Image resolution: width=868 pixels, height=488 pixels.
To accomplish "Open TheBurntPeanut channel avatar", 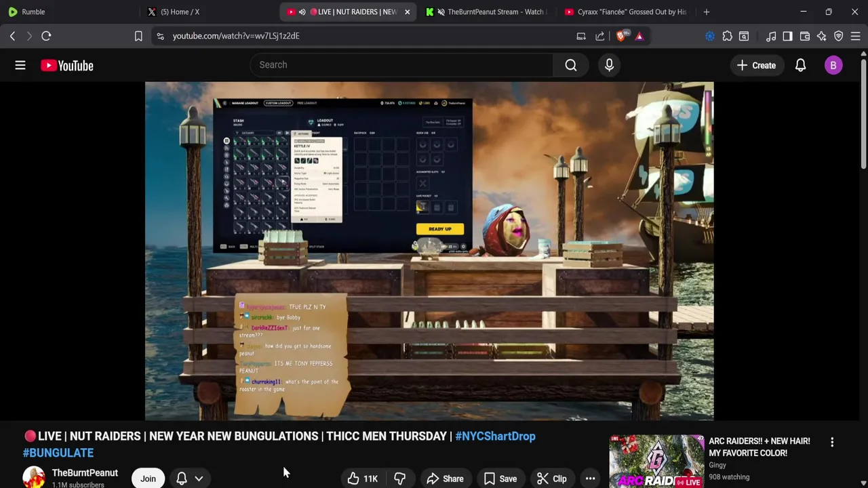I will [34, 478].
